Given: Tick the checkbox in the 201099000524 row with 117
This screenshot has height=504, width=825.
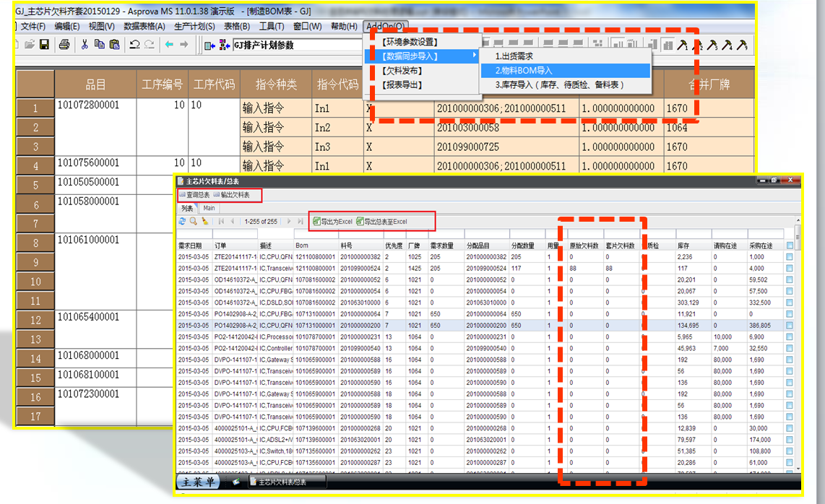Looking at the screenshot, I should click(x=789, y=269).
